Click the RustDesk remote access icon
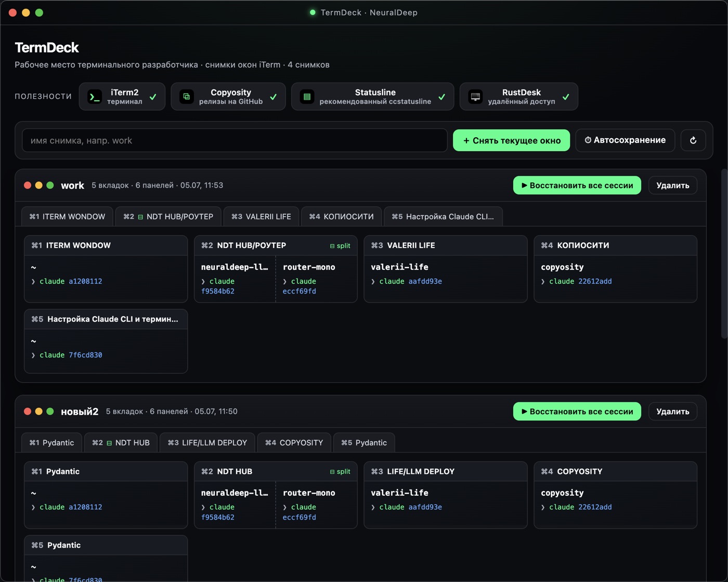 [x=475, y=97]
